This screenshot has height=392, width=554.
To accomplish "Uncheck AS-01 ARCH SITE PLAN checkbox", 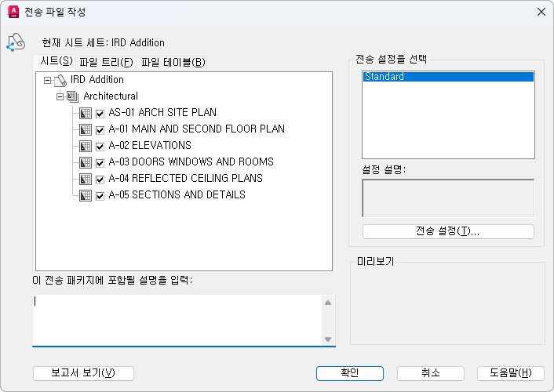I will click(x=100, y=113).
